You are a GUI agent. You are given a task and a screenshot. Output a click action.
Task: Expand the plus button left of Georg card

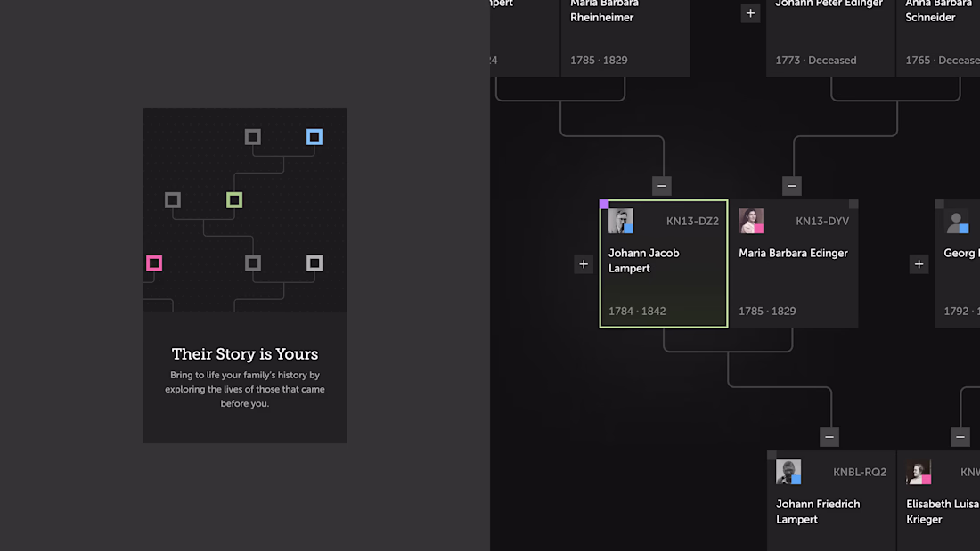click(919, 264)
